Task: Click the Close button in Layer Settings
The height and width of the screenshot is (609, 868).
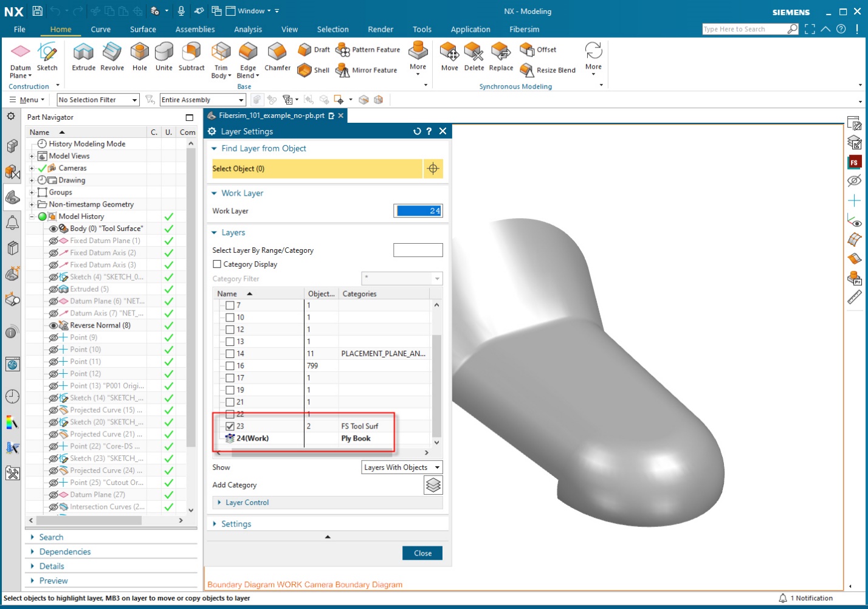Action: point(422,552)
